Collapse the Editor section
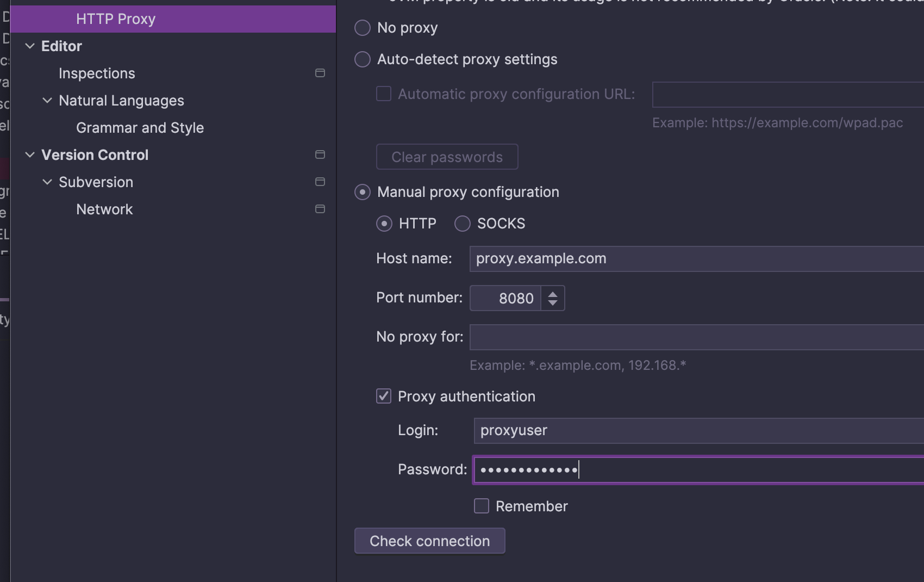Screen dimensions: 924x582 pos(30,46)
